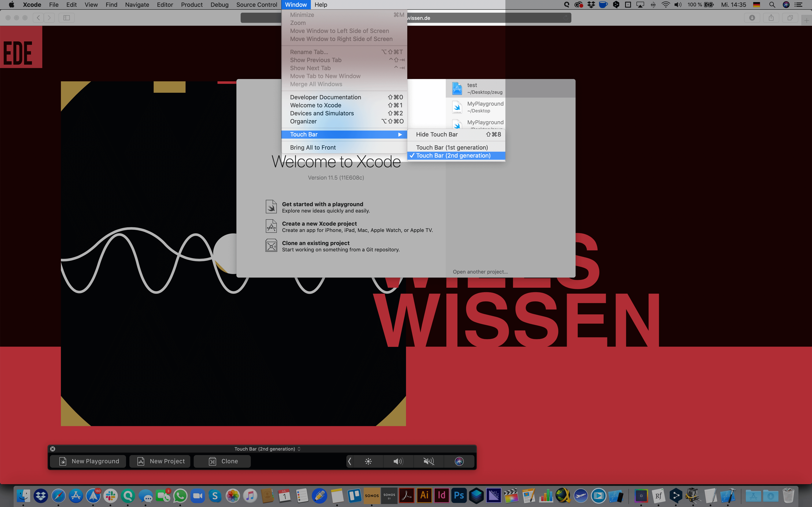Select the test project in recents list
The image size is (812, 507).
(x=476, y=89)
